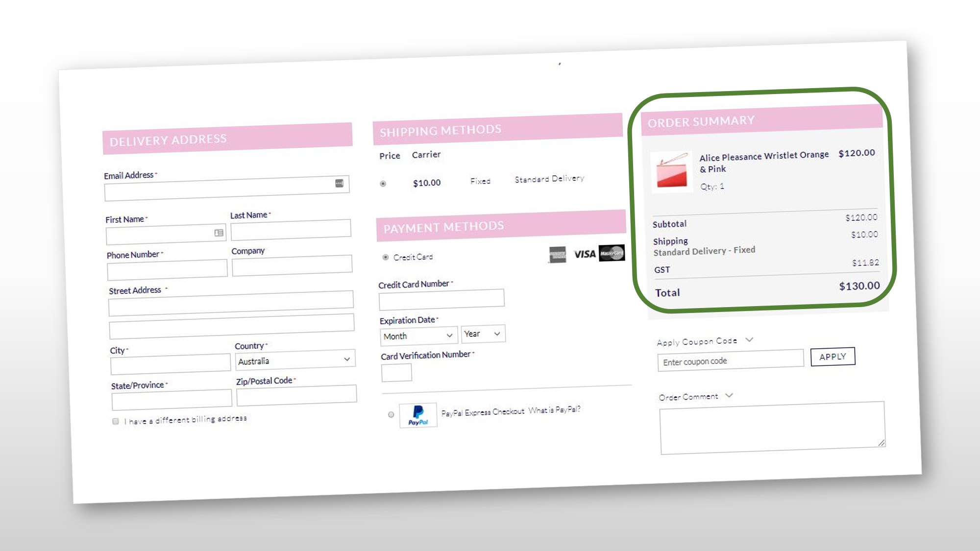Focus the City input field

coord(171,364)
